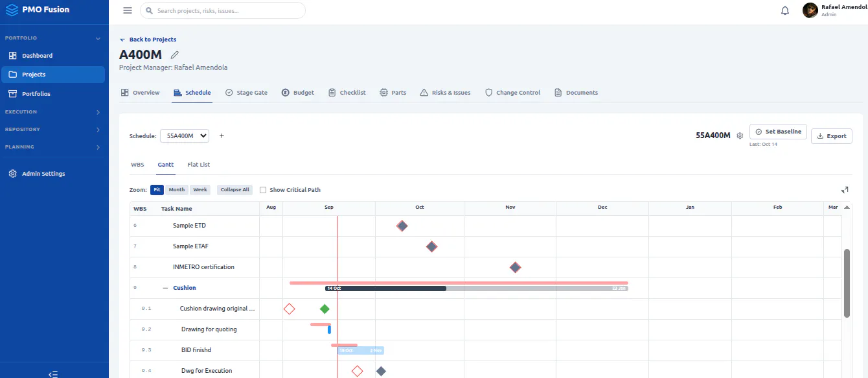Screen dimensions: 868x378
Task: Select the Drawing for quoting task name
Action: (209, 329)
